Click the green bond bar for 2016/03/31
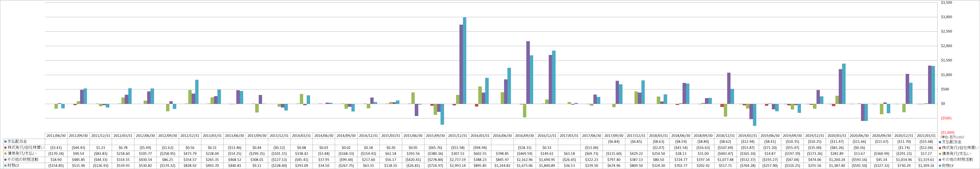980x169 pixels. coord(480,95)
